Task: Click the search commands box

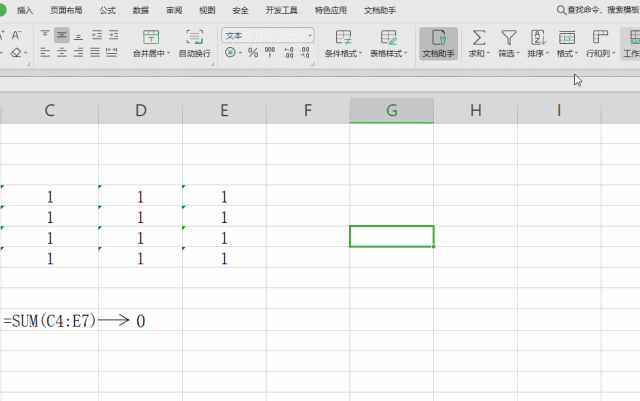Action: [x=598, y=10]
